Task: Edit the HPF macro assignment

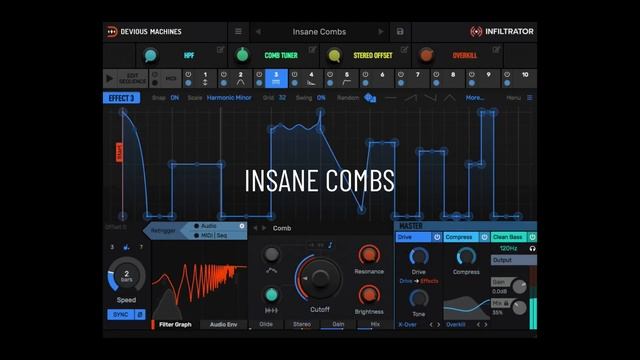Action: [220, 50]
